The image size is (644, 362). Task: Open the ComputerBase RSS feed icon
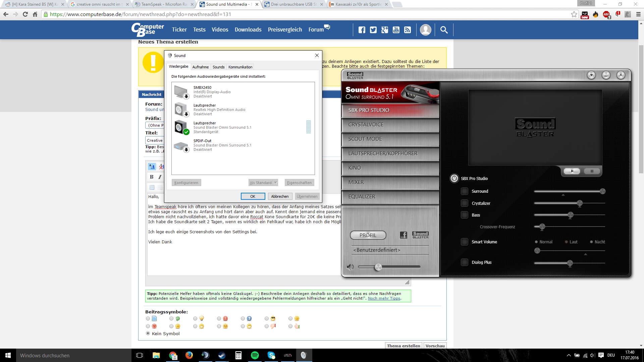click(408, 30)
